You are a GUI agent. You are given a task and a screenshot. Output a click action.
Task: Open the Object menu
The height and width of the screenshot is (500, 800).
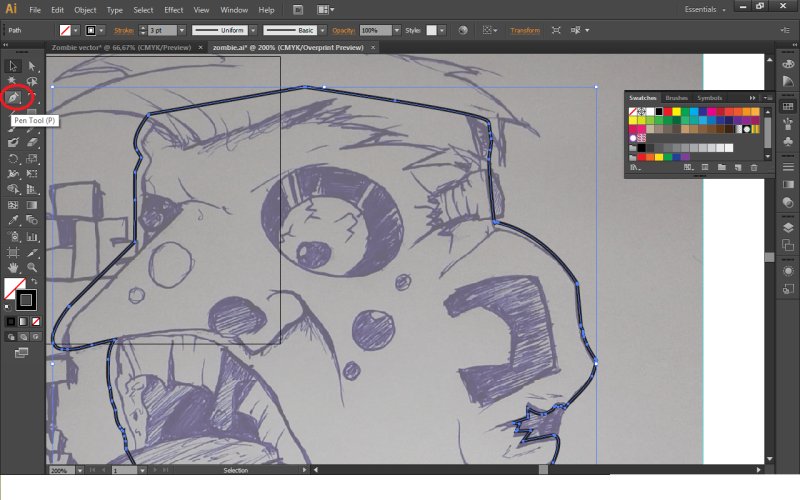(85, 10)
